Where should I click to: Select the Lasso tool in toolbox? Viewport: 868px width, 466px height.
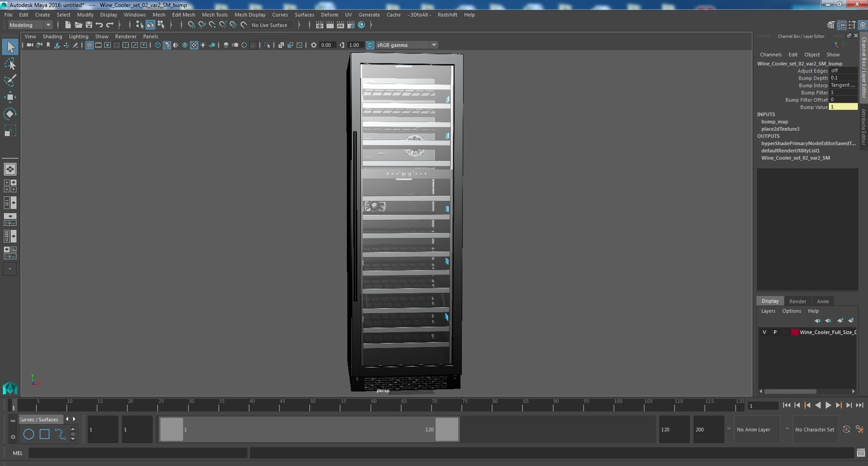(x=10, y=64)
